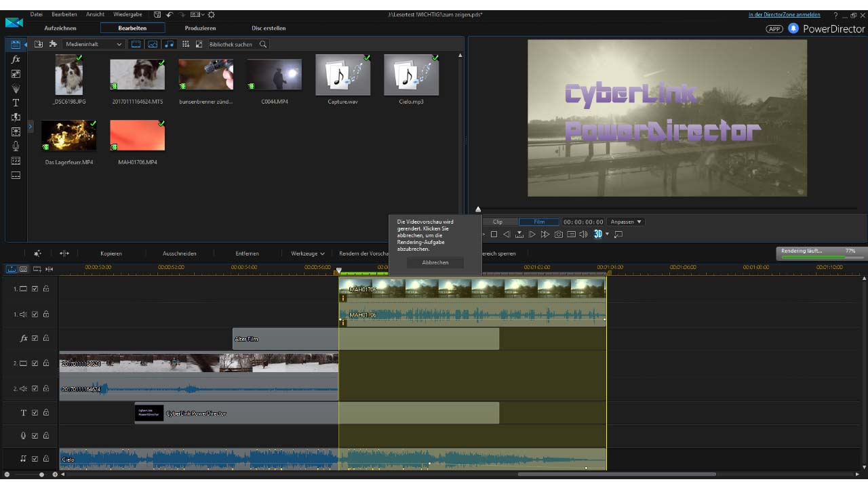Filter library to show audio files
The height and width of the screenshot is (488, 868).
[x=169, y=44]
